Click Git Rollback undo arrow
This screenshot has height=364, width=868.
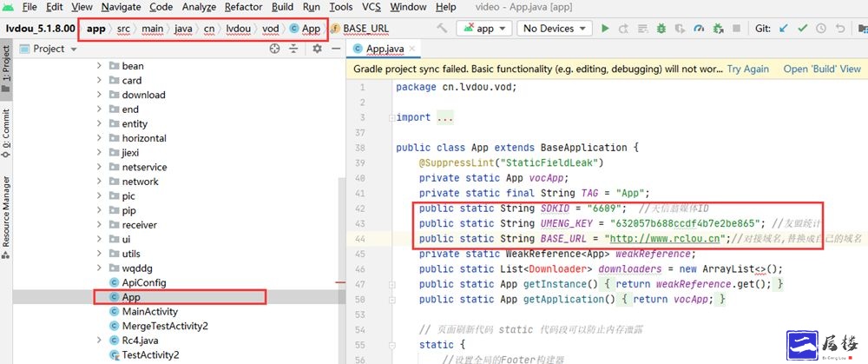click(839, 29)
